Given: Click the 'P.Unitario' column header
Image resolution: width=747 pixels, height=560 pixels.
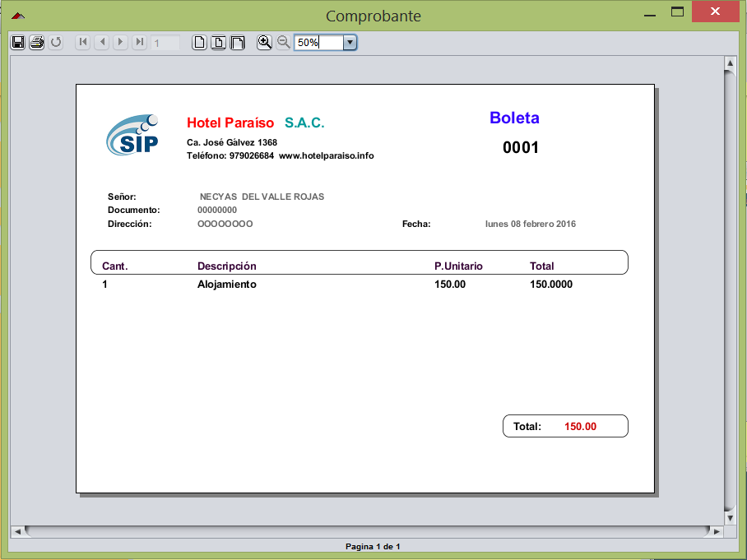Looking at the screenshot, I should 458,266.
